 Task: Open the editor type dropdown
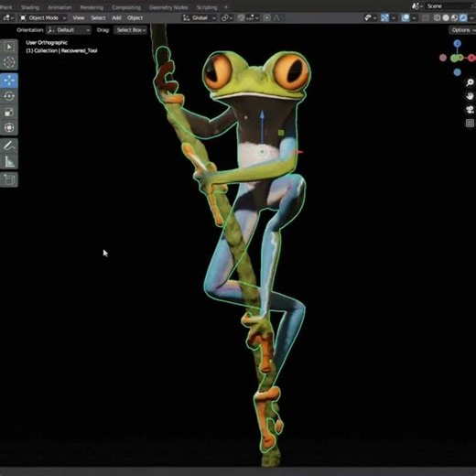point(8,18)
